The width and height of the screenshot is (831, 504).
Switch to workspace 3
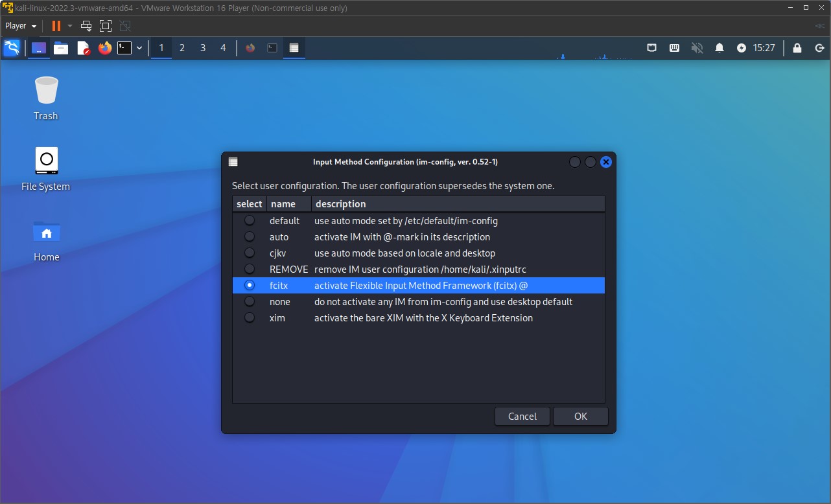point(203,48)
